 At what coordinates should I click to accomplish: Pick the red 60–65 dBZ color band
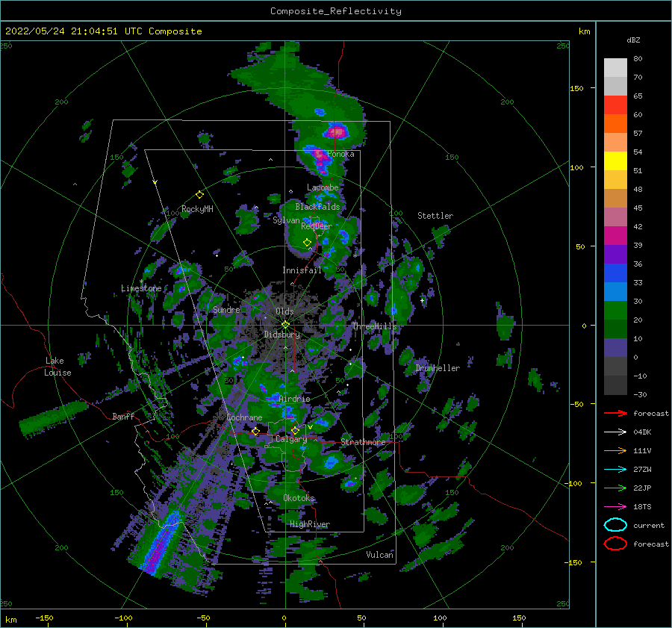615,105
